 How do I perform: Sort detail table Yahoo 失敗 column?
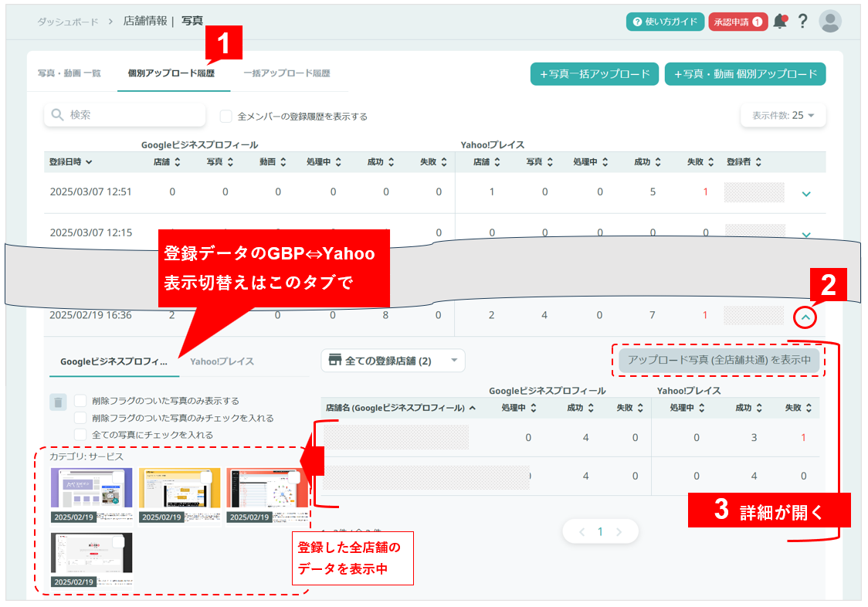point(809,408)
